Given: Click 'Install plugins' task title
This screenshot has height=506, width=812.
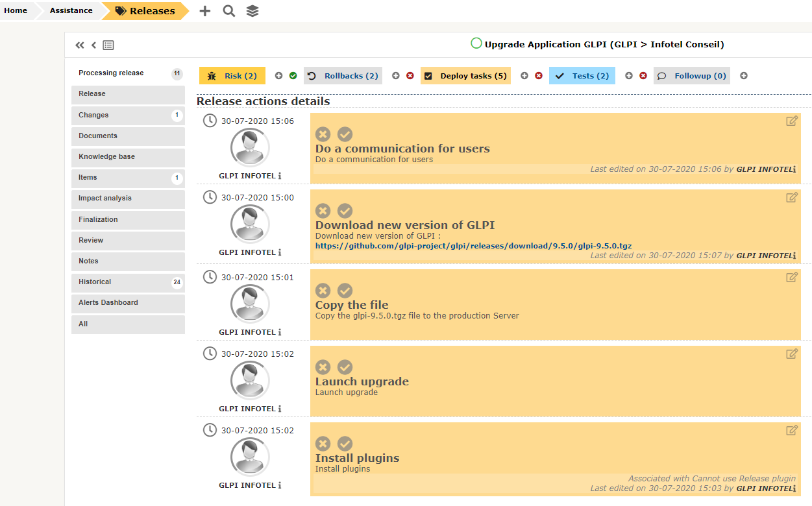Looking at the screenshot, I should (357, 458).
